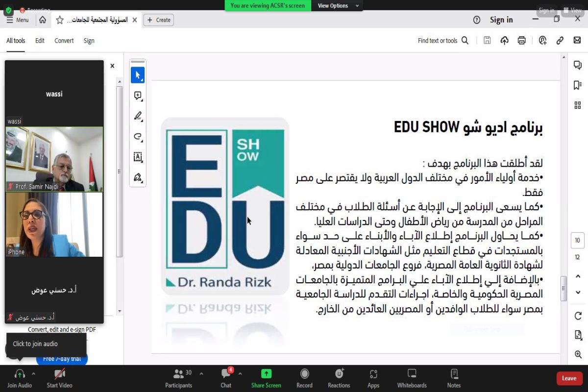Image resolution: width=588 pixels, height=392 pixels.
Task: Click the Zoom View layout button
Action: pyautogui.click(x=572, y=10)
